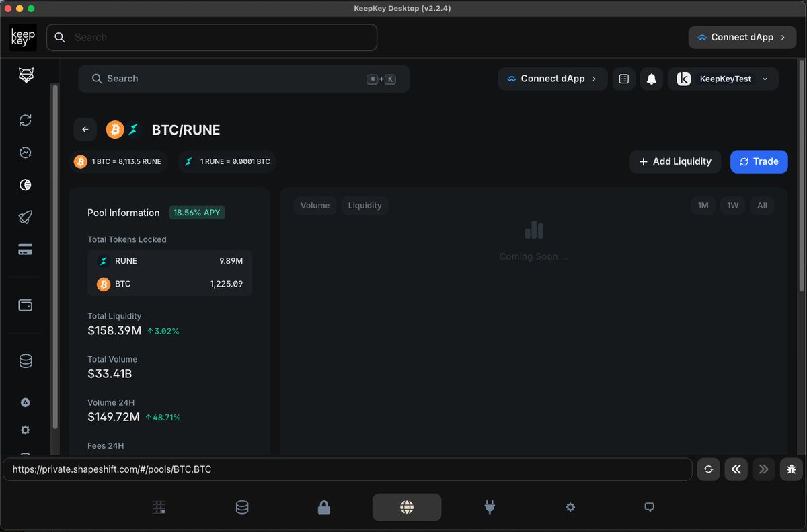
Task: Open the lock vault tab in bottom navigation
Action: [323, 507]
